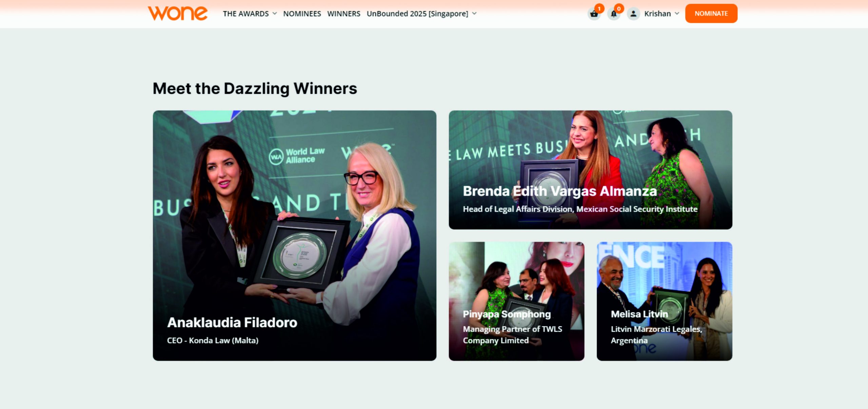Expand THE AWARDS dropdown chevron

point(275,14)
